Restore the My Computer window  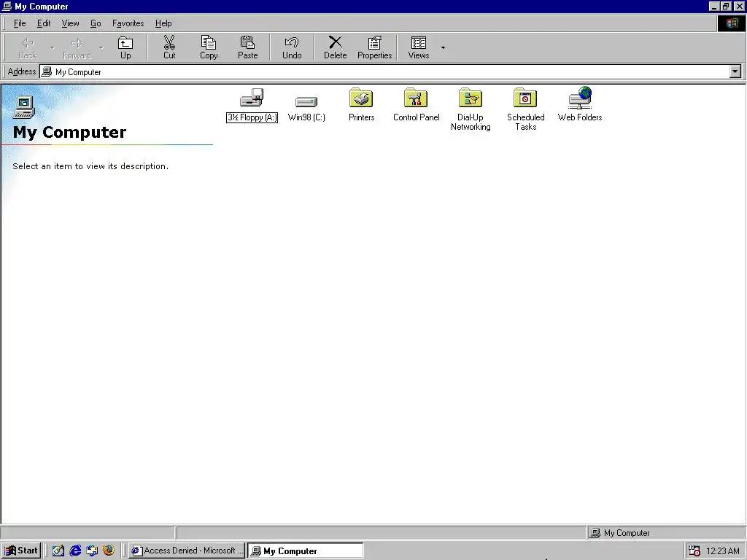(726, 6)
